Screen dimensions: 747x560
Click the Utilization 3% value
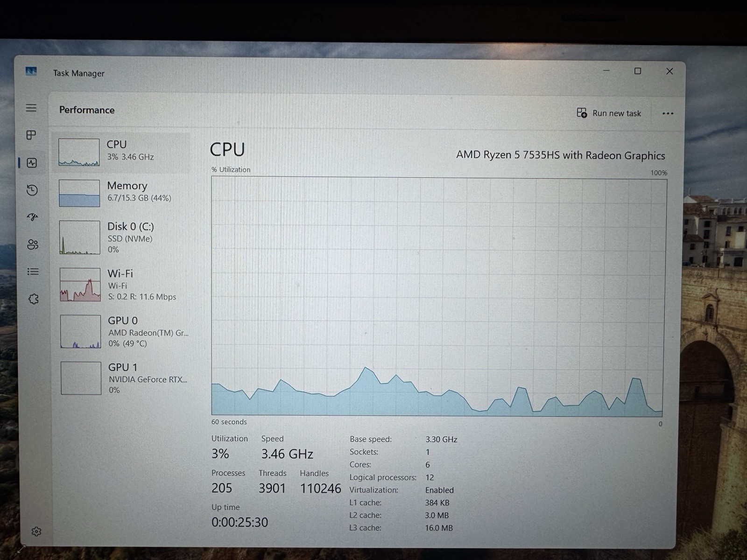click(220, 454)
